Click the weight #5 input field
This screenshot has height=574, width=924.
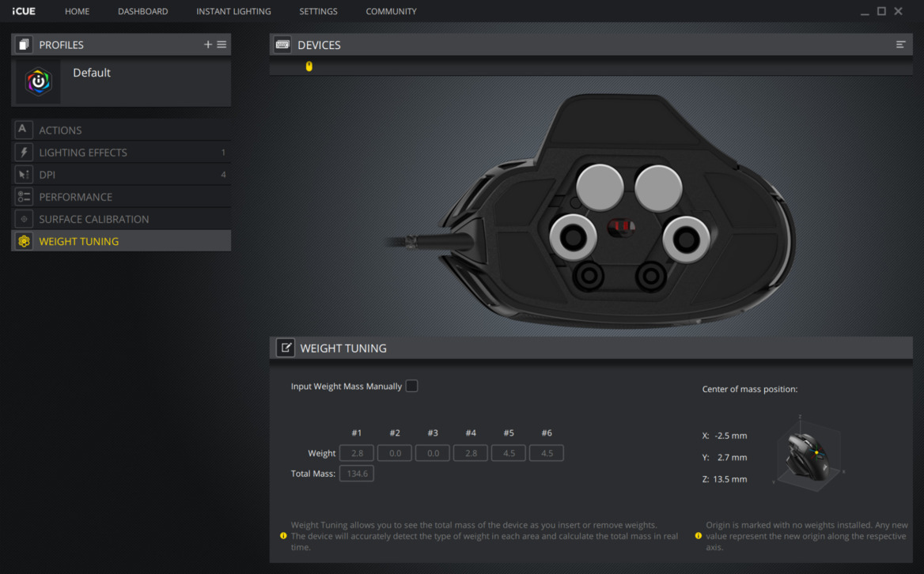(509, 453)
